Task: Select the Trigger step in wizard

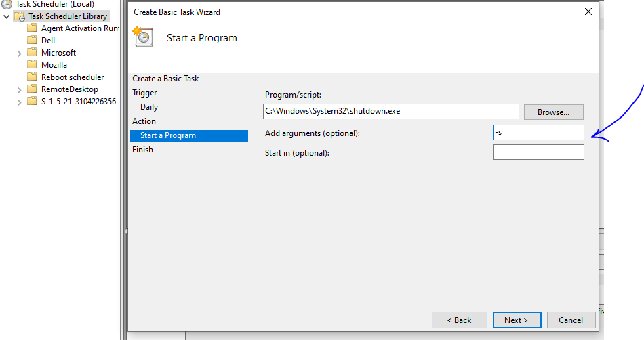Action: [x=144, y=93]
